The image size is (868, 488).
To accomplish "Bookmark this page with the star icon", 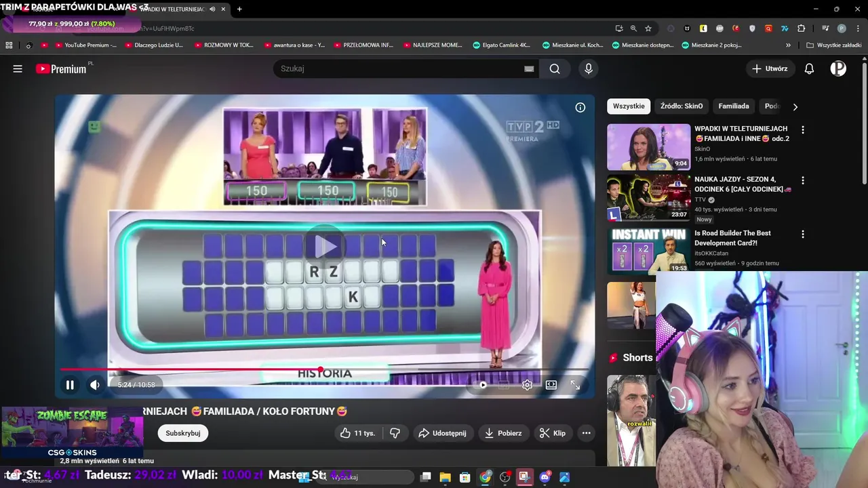I will coord(648,28).
